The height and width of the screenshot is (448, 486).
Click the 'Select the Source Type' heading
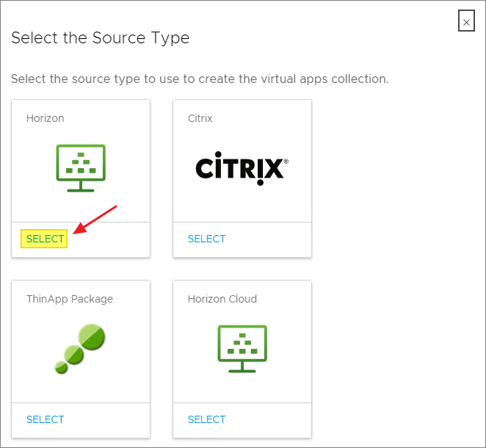[x=100, y=38]
